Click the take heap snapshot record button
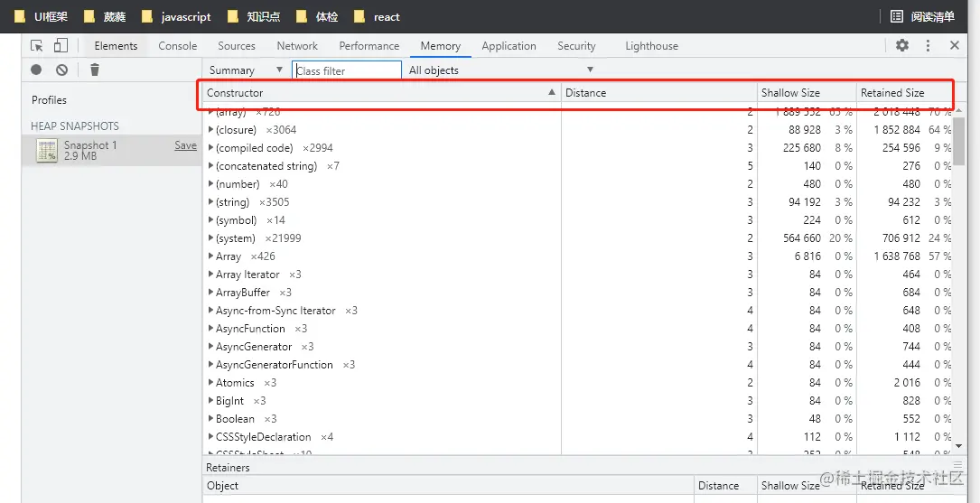Image resolution: width=980 pixels, height=503 pixels. (x=36, y=70)
